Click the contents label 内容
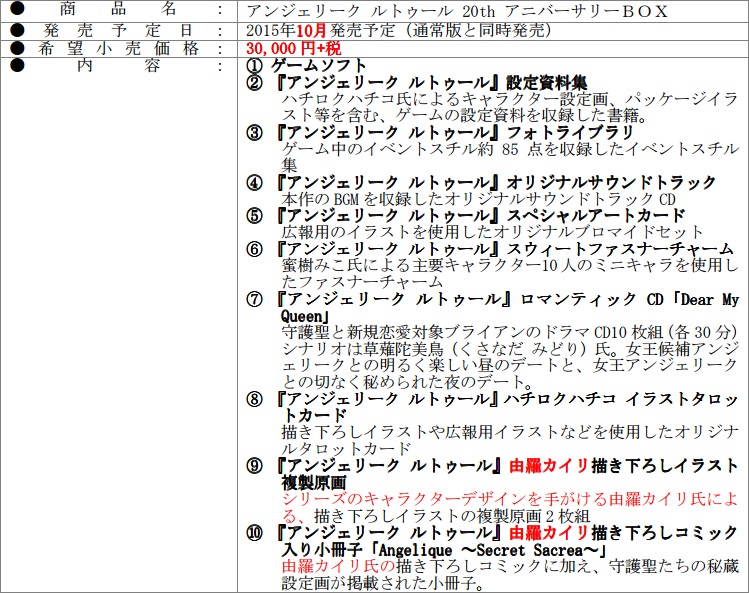Image resolution: width=749 pixels, height=593 pixels. click(x=118, y=65)
